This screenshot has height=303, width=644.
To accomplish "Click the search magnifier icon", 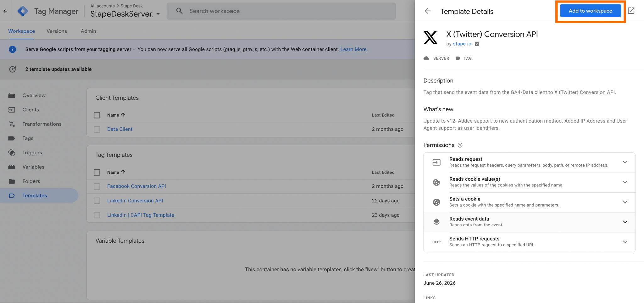I will click(179, 11).
